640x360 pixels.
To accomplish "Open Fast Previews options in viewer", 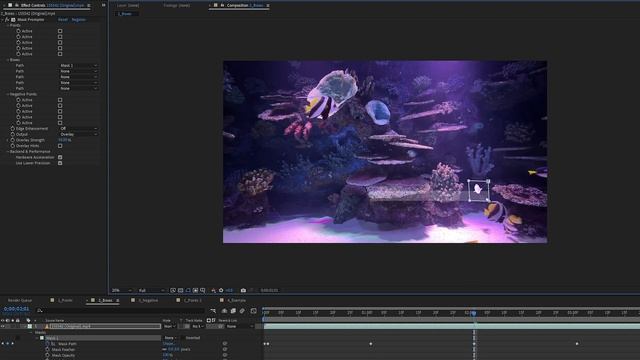I will click(x=173, y=290).
